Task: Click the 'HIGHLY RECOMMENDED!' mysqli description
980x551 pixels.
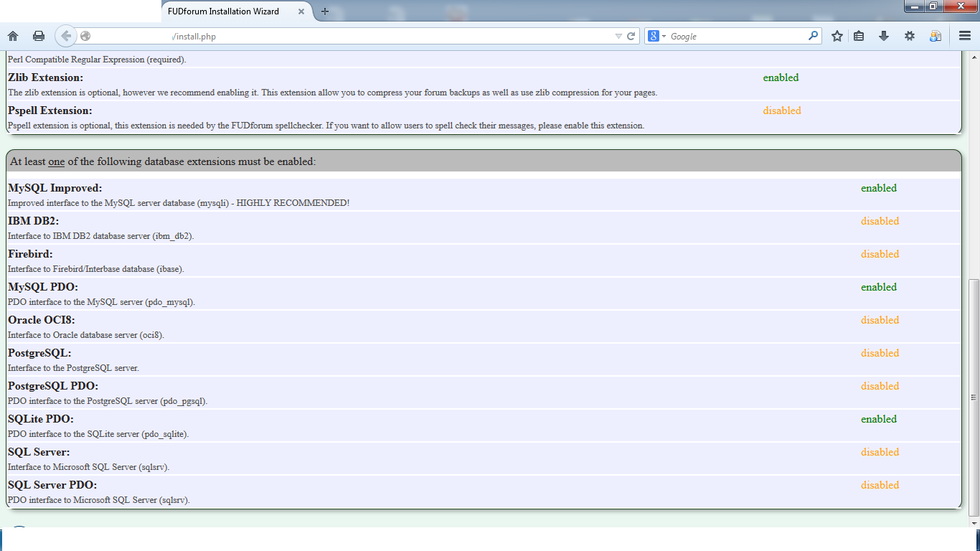Action: [x=179, y=203]
